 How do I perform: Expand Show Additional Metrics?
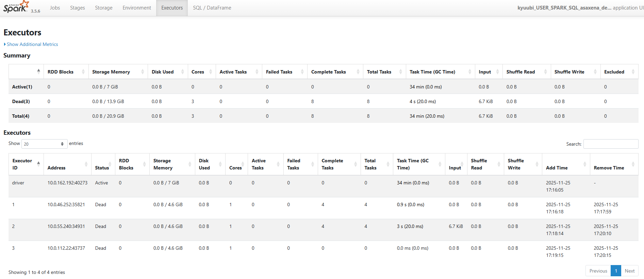tap(31, 44)
